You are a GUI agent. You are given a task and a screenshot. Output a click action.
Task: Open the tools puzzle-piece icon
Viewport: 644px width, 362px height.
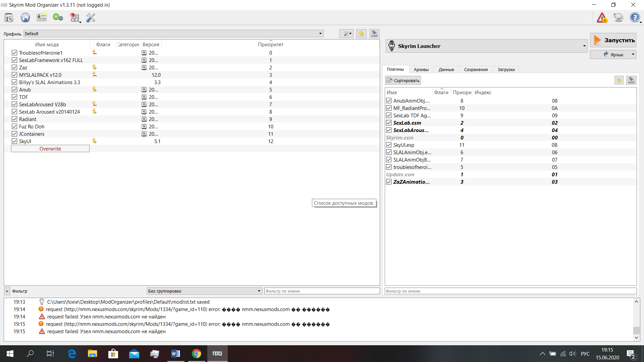point(75,17)
